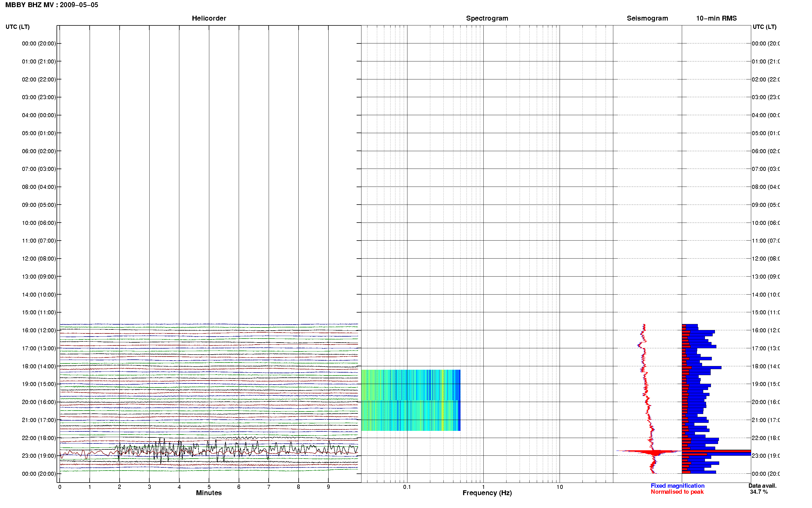Click the left '23:00 (19:00)' time label
This screenshot has width=812, height=508.
coord(39,456)
